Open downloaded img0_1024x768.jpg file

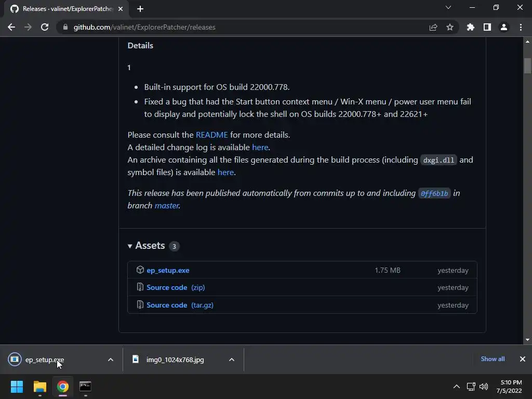point(175,360)
